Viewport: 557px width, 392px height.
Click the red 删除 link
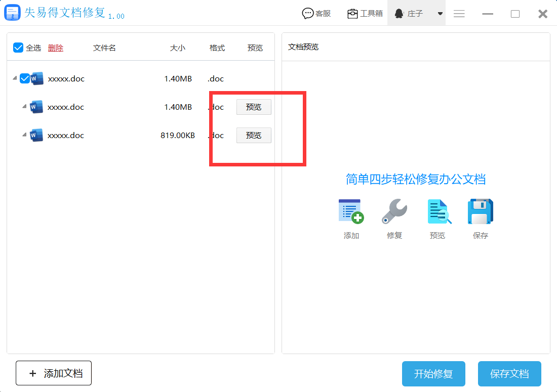[x=55, y=48]
